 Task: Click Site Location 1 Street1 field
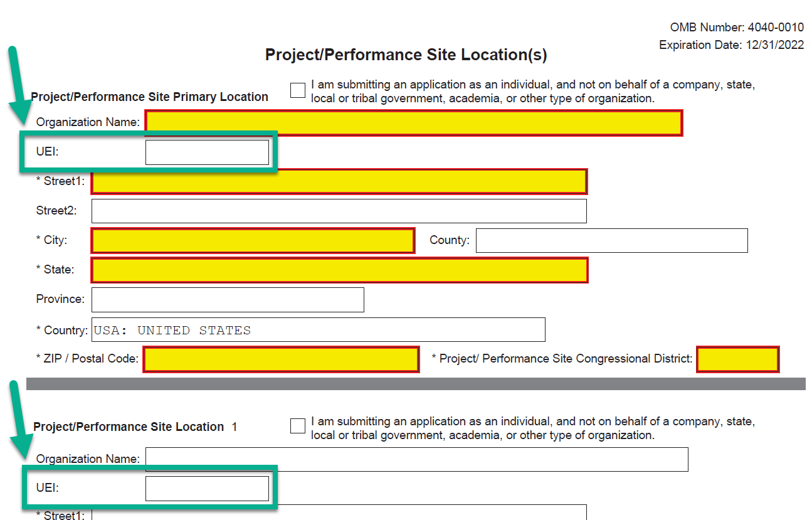click(x=339, y=512)
